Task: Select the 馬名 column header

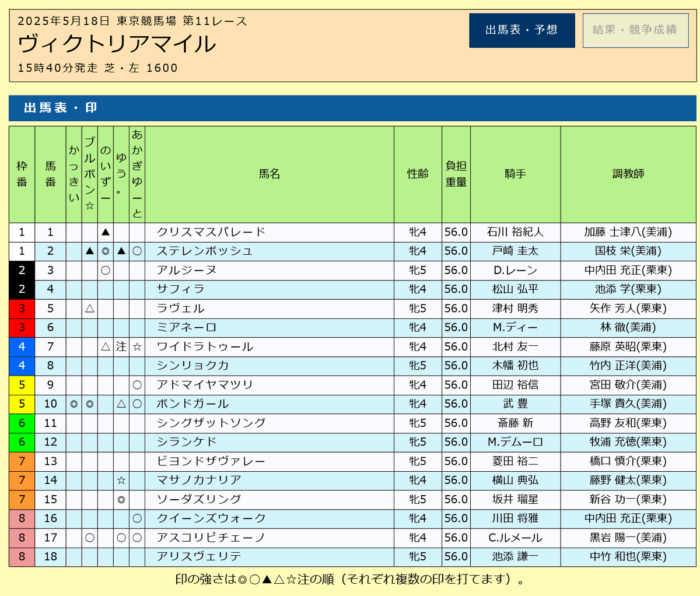Action: (x=269, y=174)
